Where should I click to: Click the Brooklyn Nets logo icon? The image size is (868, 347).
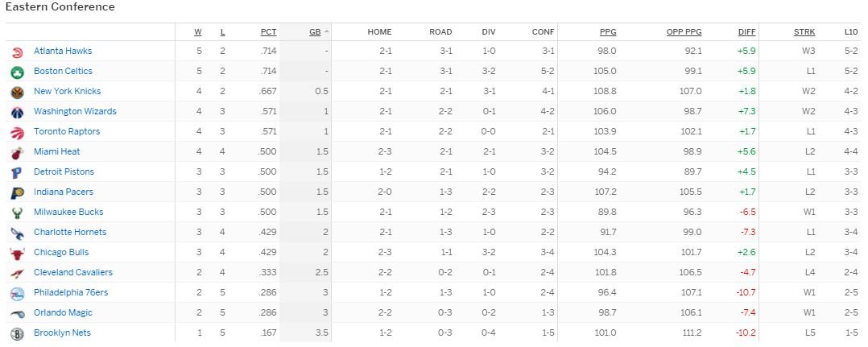tap(18, 333)
